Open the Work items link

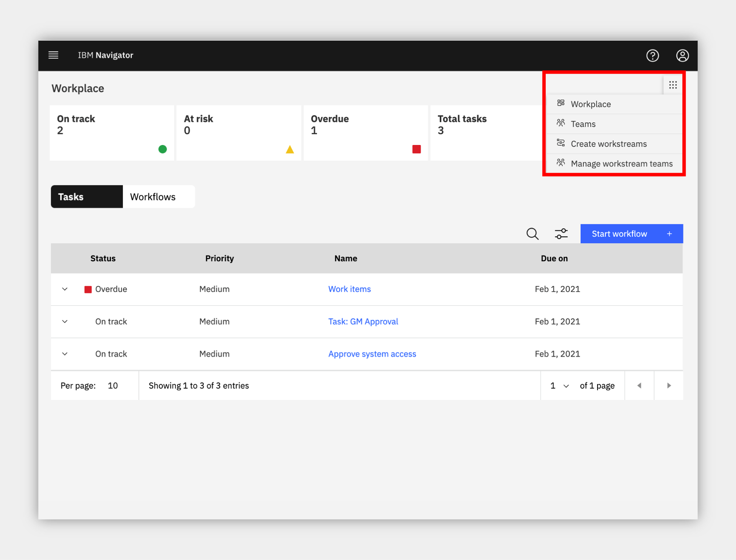[x=349, y=289]
